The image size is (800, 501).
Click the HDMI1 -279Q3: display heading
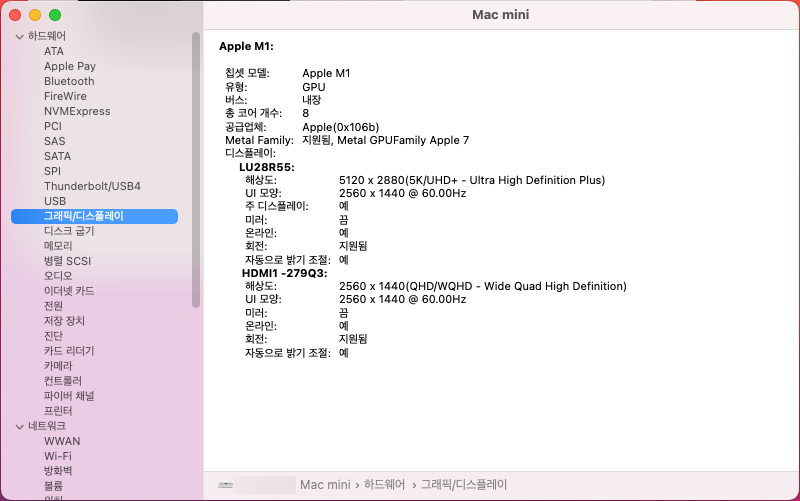285,273
